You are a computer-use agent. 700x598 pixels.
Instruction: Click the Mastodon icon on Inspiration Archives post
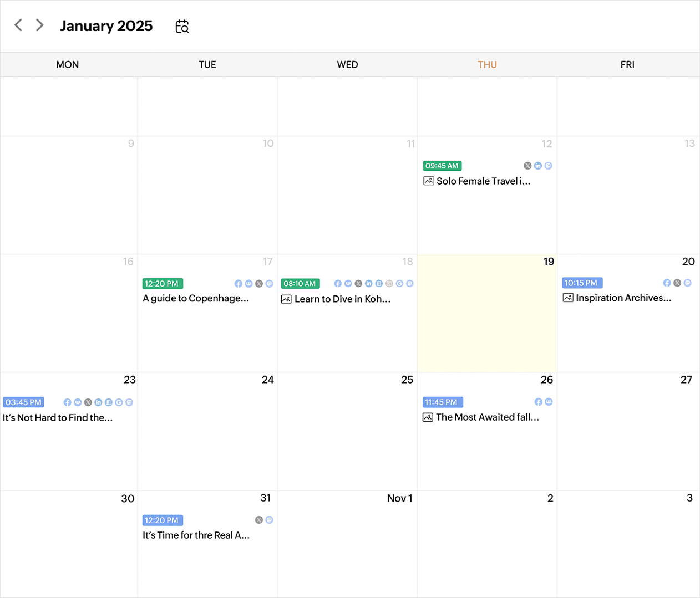coord(687,283)
